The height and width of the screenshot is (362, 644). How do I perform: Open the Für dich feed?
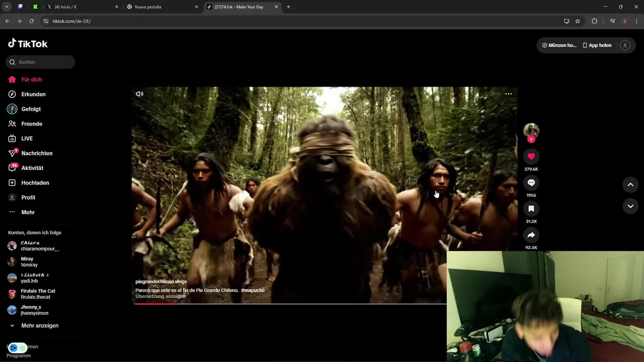click(x=31, y=79)
